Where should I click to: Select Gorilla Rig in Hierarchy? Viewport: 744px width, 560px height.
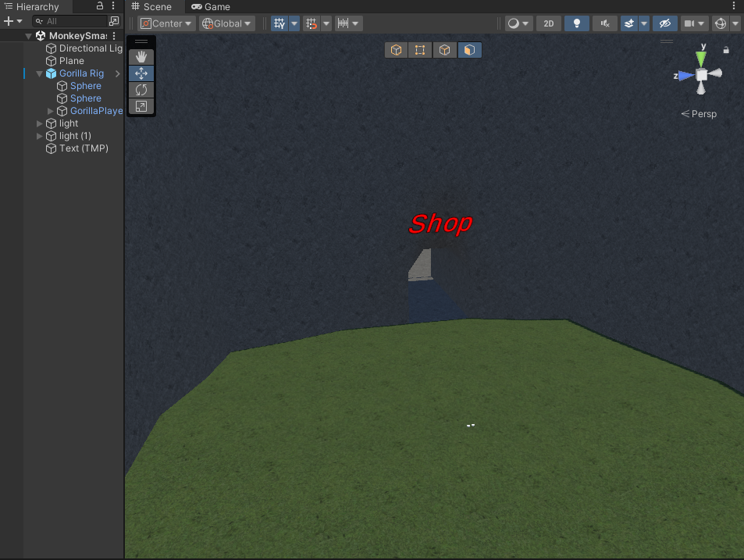click(x=74, y=73)
